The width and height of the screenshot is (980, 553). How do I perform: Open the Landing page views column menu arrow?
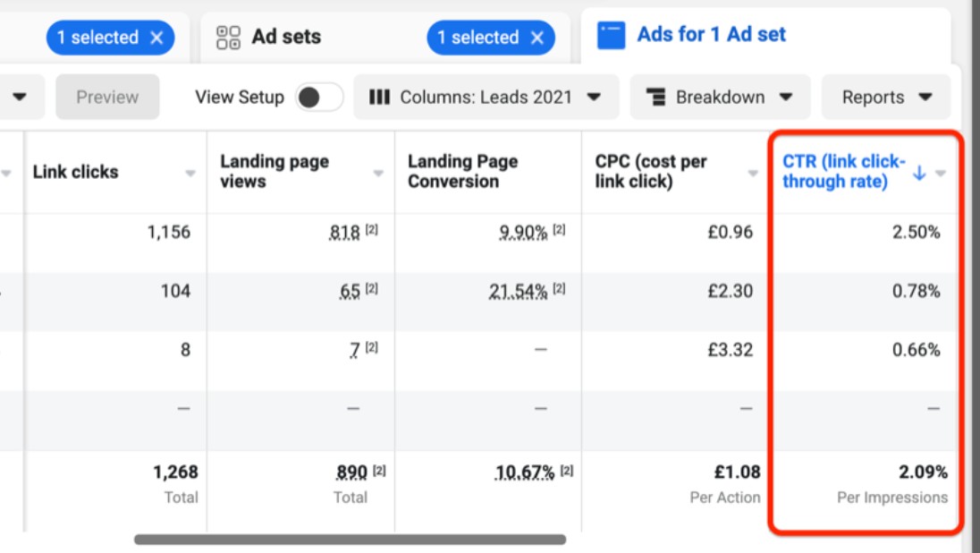pos(378,174)
